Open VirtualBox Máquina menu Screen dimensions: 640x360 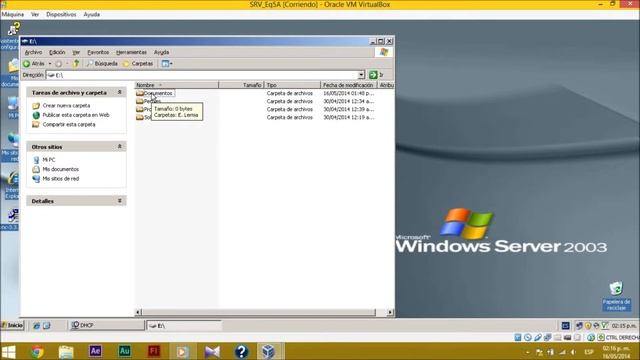coord(13,14)
